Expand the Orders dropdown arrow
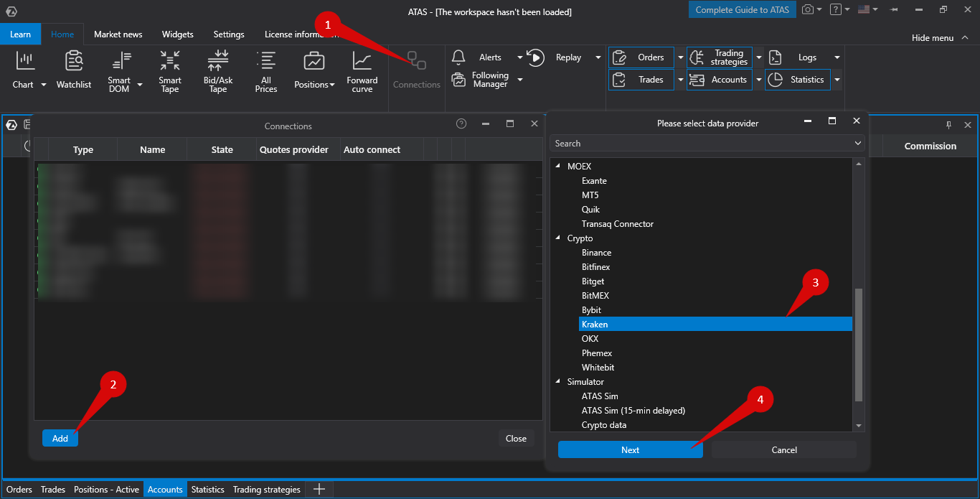 (680, 57)
